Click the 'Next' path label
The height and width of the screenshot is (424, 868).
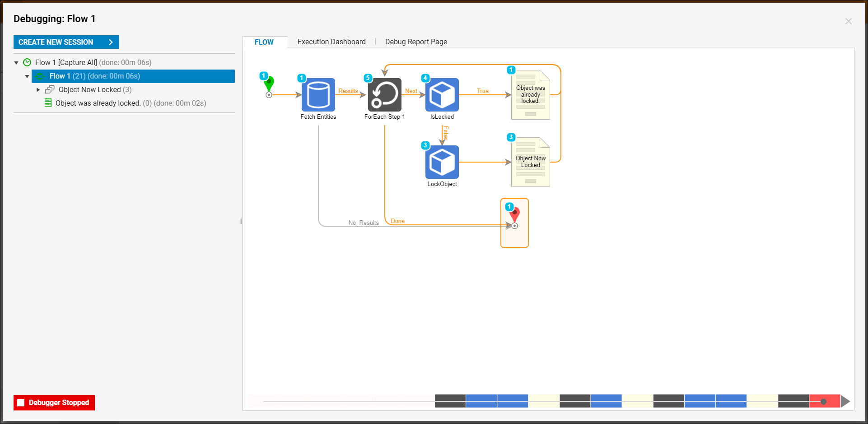coord(411,91)
